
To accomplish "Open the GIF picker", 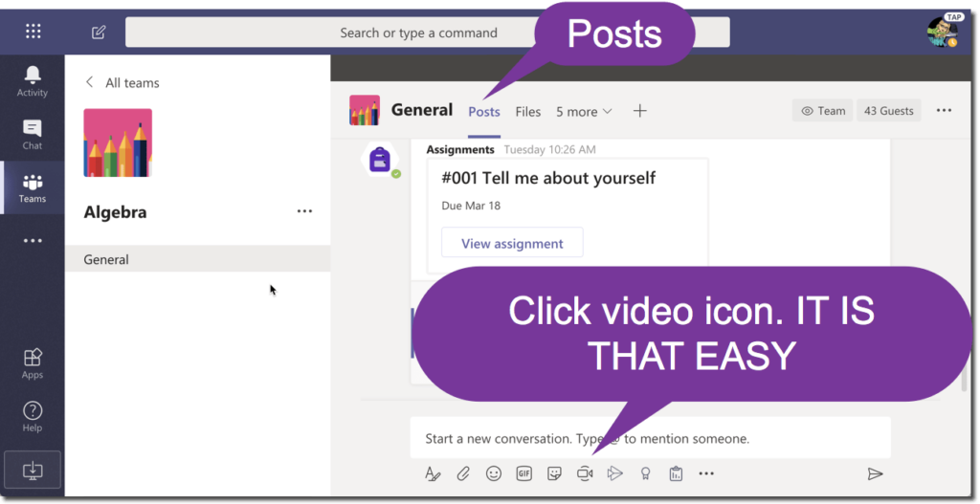I will tap(523, 474).
